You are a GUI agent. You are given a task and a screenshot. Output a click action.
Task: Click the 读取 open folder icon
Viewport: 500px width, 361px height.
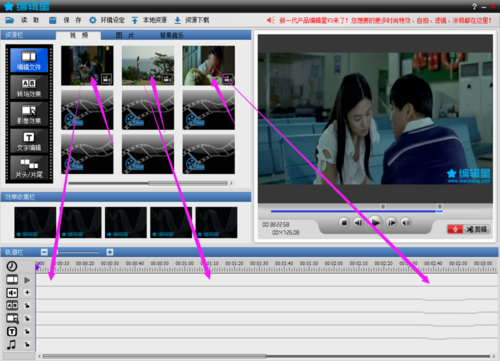point(10,20)
